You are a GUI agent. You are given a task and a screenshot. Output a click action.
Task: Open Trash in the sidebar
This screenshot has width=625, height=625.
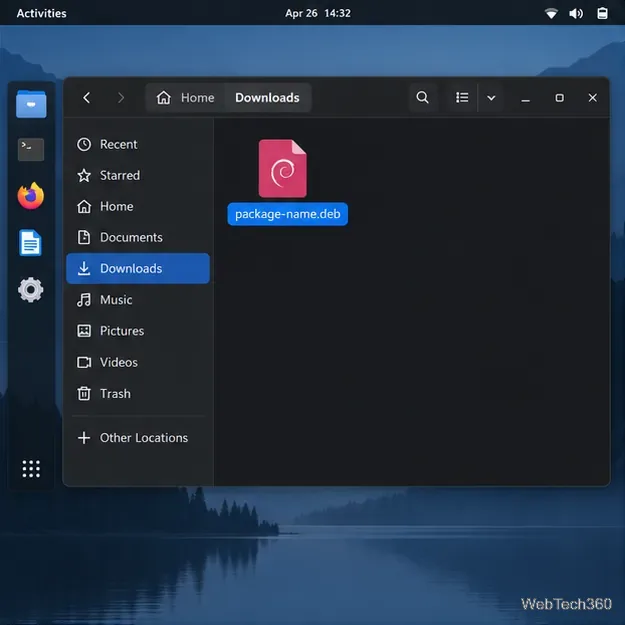pyautogui.click(x=138, y=394)
